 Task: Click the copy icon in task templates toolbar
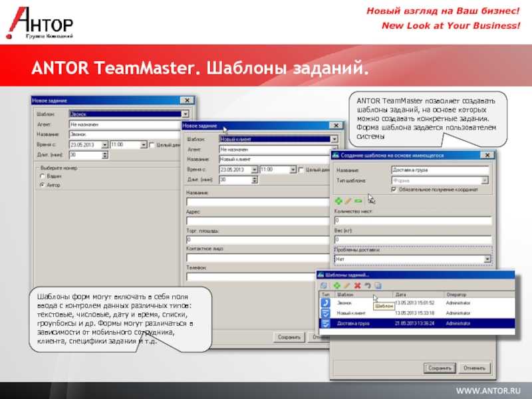pyautogui.click(x=378, y=286)
